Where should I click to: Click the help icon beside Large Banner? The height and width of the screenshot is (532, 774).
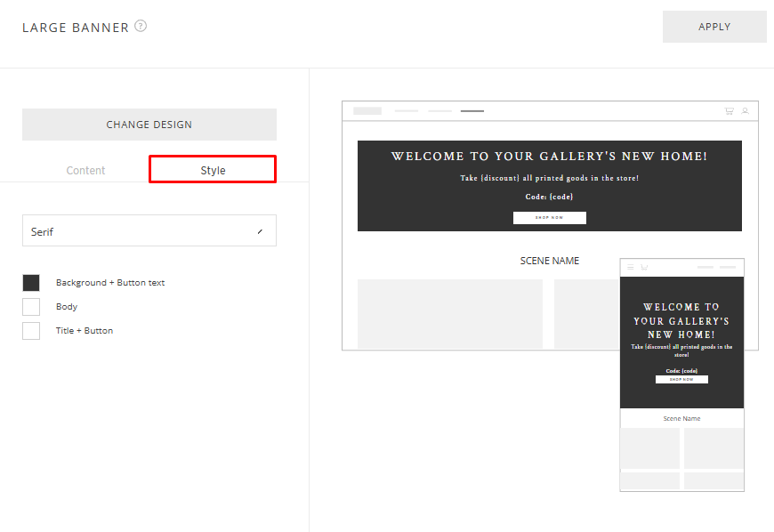141,26
